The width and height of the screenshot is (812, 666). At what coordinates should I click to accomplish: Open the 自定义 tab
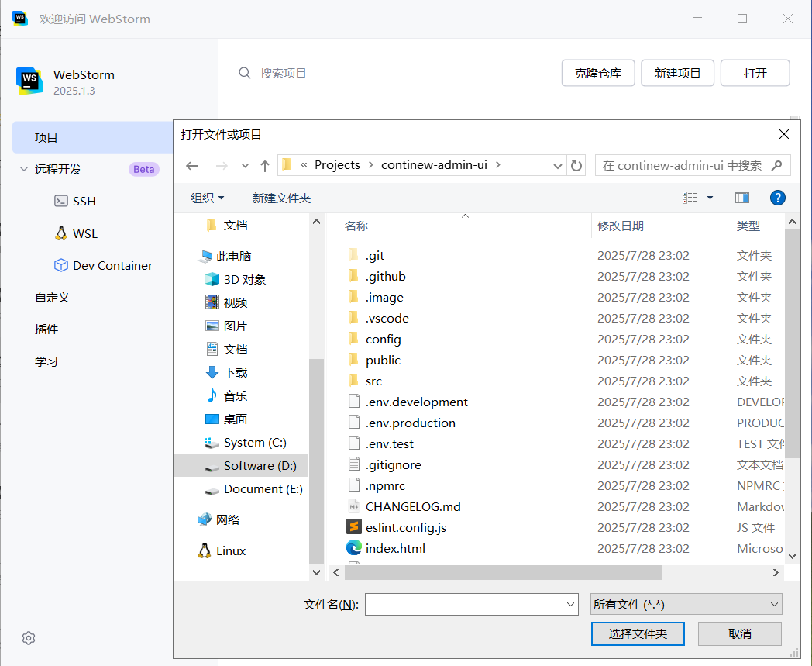52,298
